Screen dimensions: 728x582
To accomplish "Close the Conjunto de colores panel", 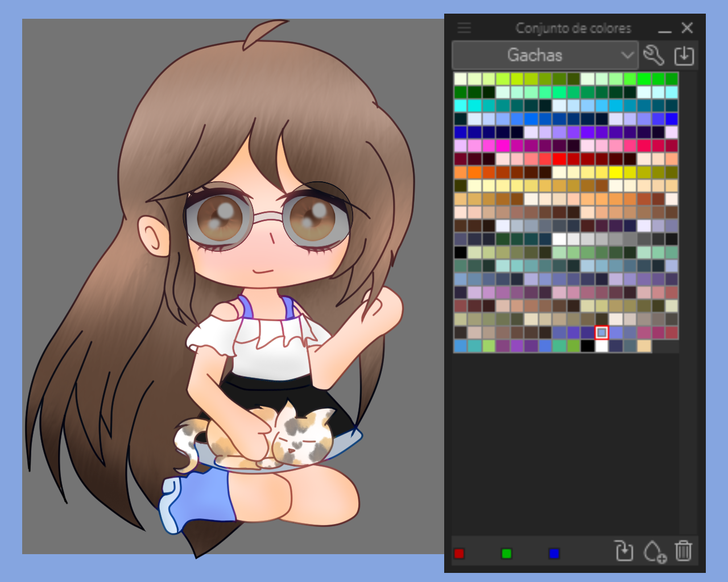I will tap(687, 28).
